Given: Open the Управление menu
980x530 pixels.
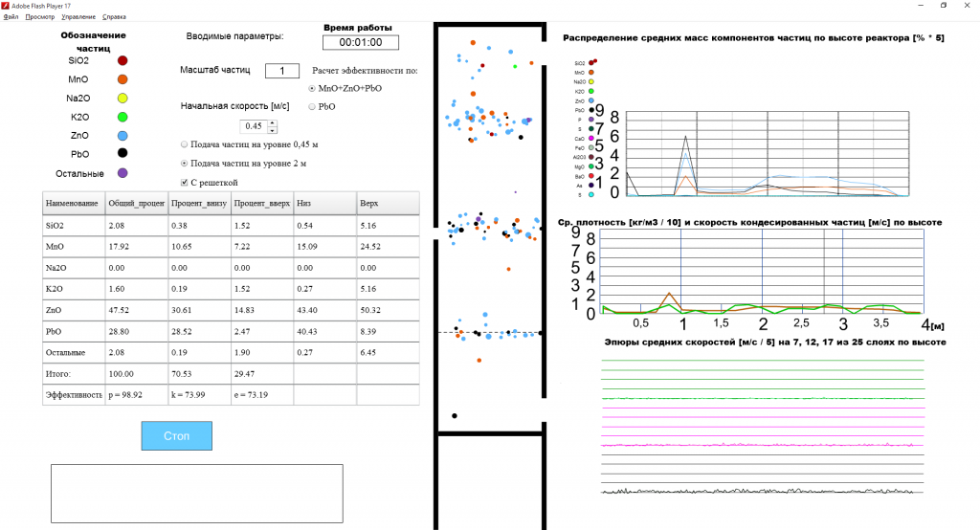Looking at the screenshot, I should [78, 17].
